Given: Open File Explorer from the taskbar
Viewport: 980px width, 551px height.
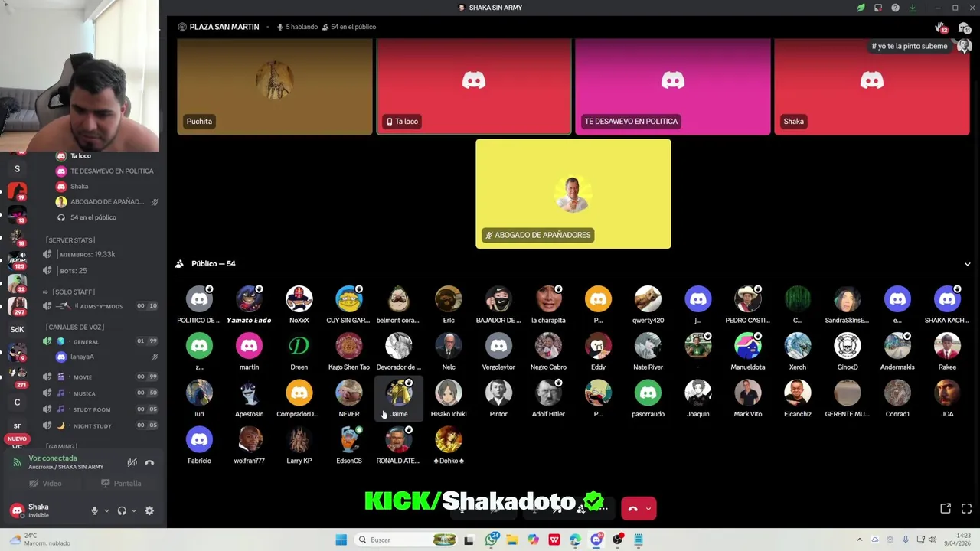Looking at the screenshot, I should (512, 540).
